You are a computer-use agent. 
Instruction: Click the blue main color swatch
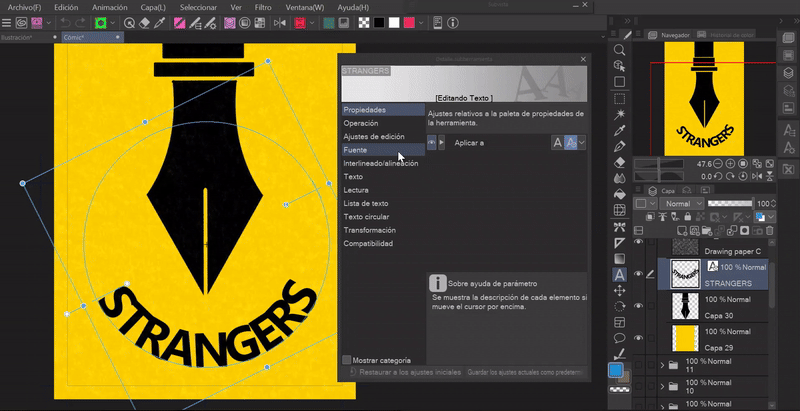click(616, 370)
